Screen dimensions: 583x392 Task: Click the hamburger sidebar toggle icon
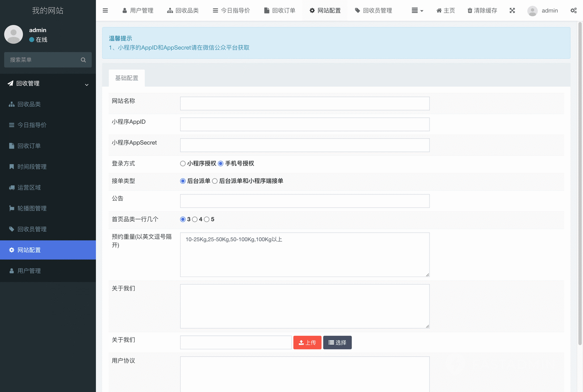click(105, 10)
